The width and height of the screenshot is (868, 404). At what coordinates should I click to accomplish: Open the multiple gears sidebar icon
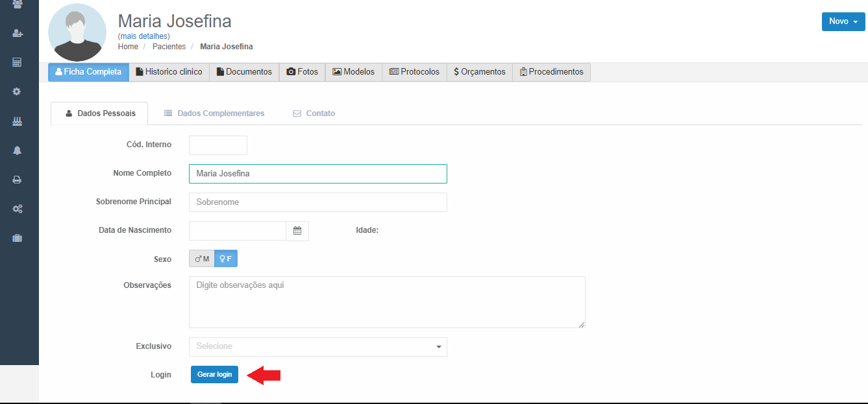[18, 209]
